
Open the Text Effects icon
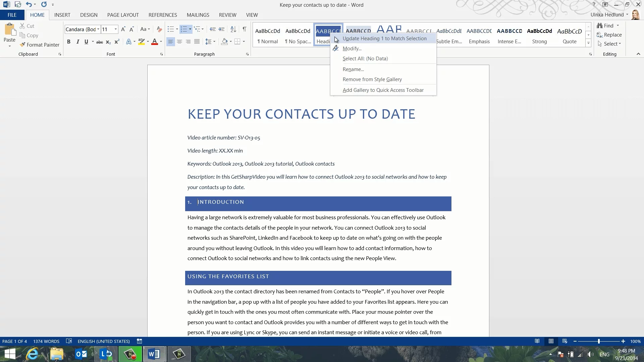point(128,42)
